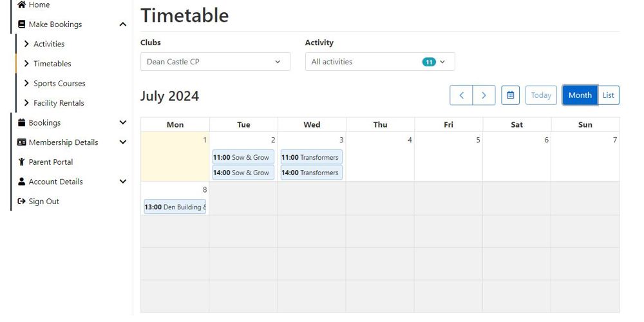Click the Home house icon
Image resolution: width=644 pixels, height=322 pixels.
pyautogui.click(x=21, y=5)
